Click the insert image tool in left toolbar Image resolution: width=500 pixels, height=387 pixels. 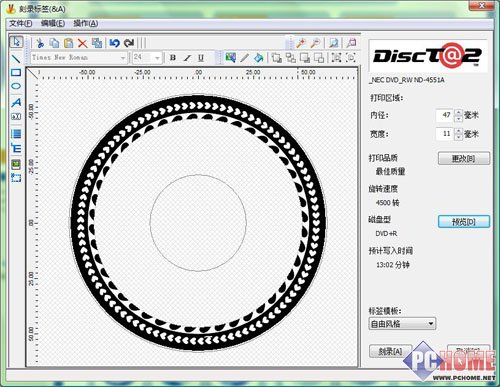tap(16, 164)
